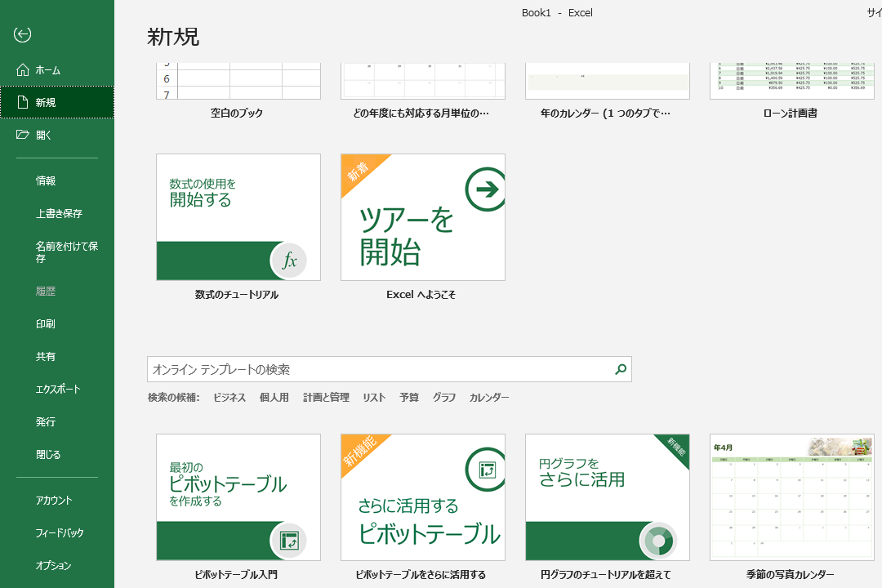Viewport: 882px width, 588px height.
Task: Open アカウント page
Action: 57,501
